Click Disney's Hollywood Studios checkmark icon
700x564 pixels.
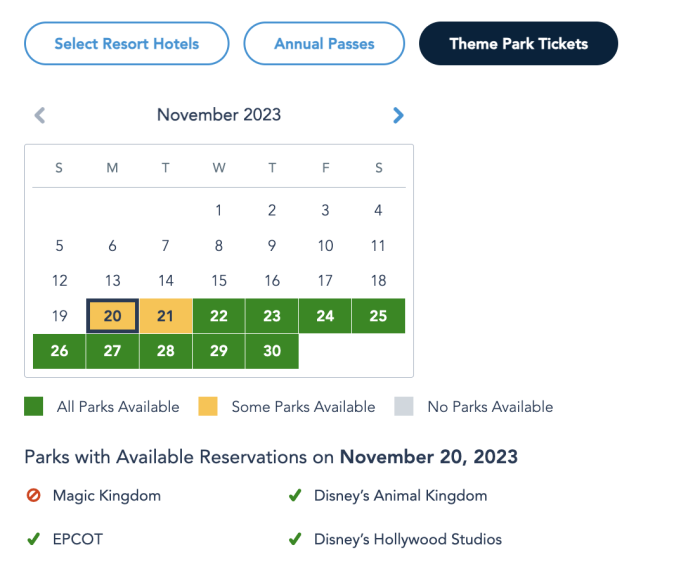[x=295, y=539]
